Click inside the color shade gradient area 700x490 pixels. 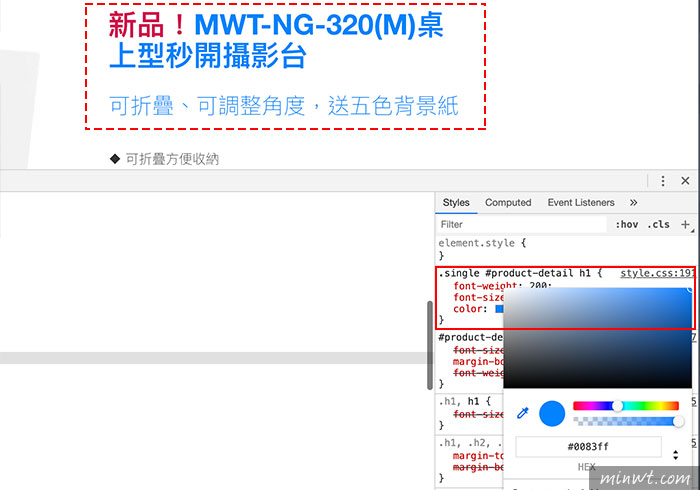click(597, 338)
